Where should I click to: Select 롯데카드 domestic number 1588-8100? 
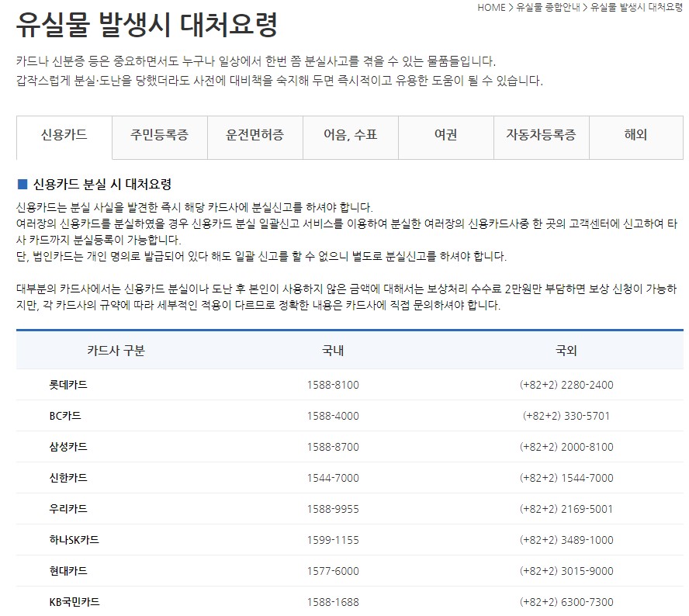pyautogui.click(x=333, y=385)
